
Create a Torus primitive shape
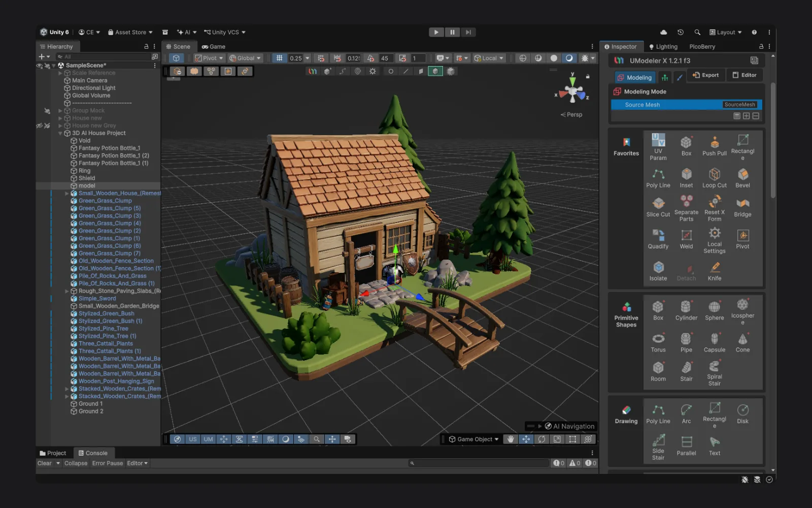(658, 343)
